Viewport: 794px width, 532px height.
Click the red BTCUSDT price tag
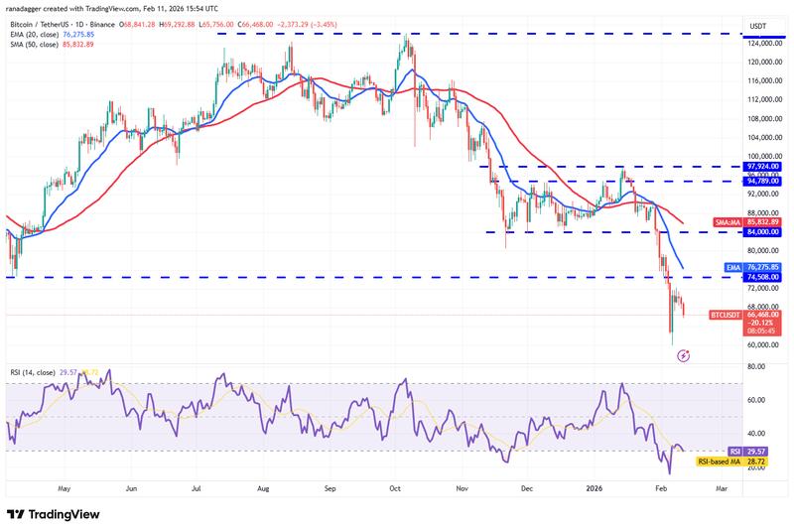coord(747,315)
